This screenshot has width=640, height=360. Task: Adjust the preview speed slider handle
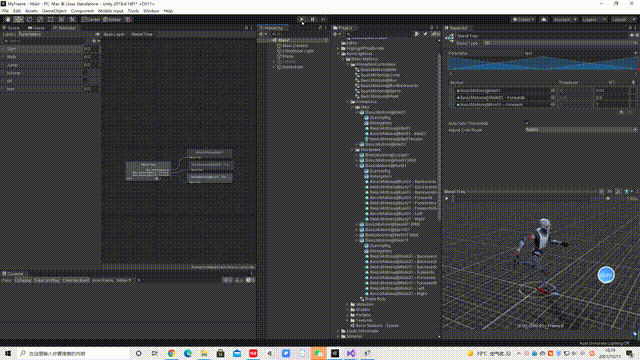coord(608,199)
